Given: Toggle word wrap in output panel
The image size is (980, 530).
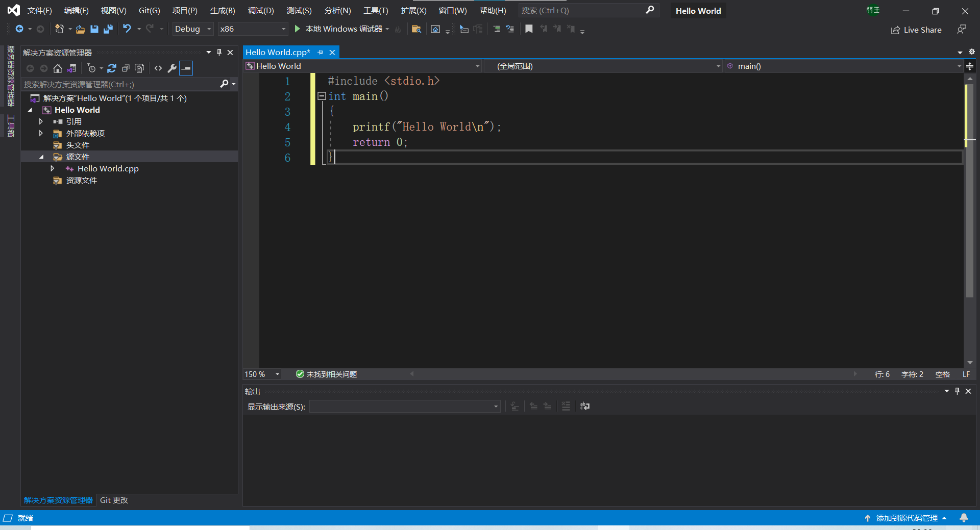Looking at the screenshot, I should pyautogui.click(x=585, y=407).
